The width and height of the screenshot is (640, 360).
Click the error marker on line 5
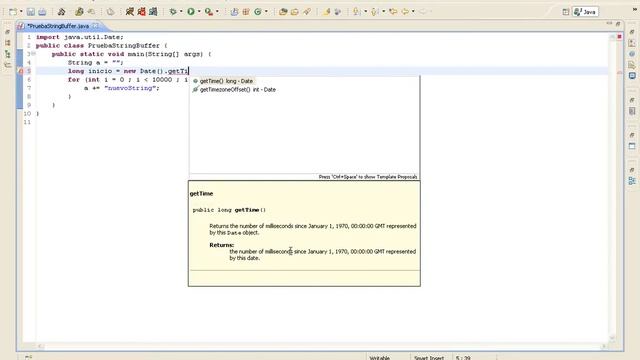pos(20,71)
